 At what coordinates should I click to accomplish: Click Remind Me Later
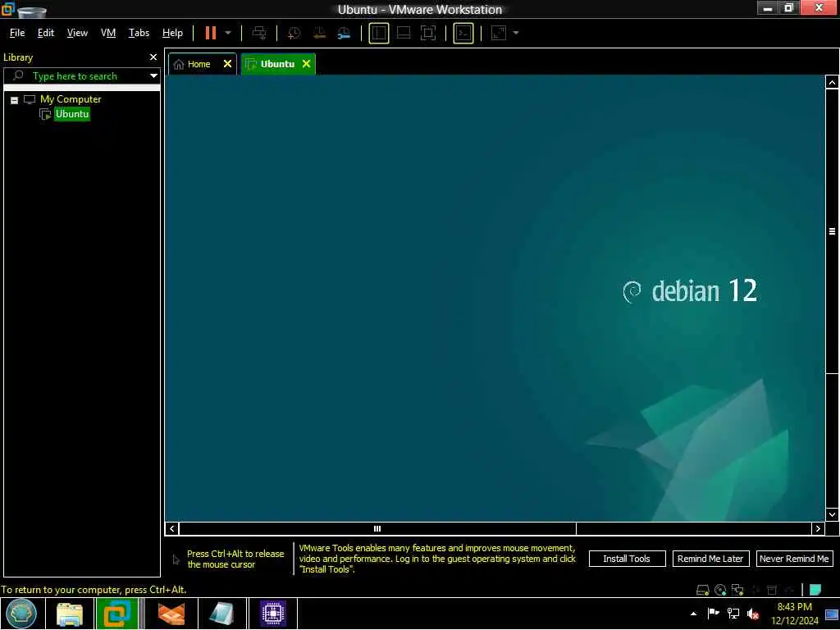pyautogui.click(x=710, y=559)
